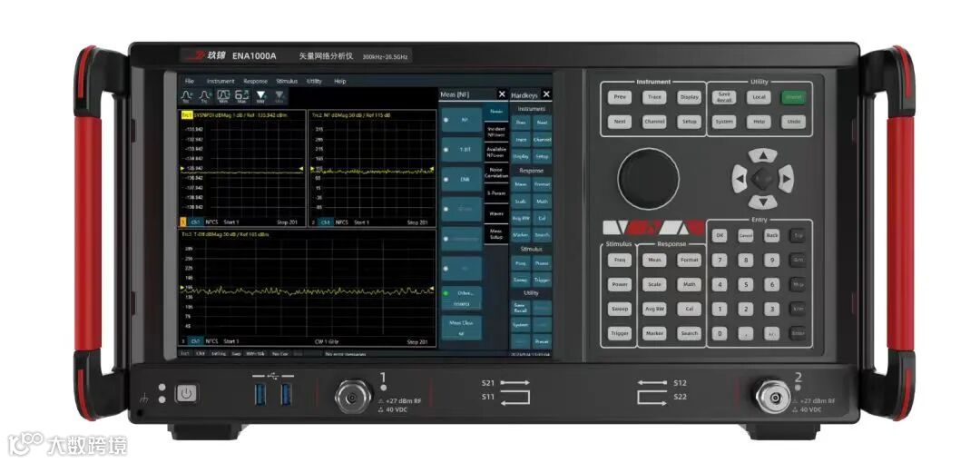Tap Save Recall in the on-screen Hardkeys panel

tap(521, 309)
